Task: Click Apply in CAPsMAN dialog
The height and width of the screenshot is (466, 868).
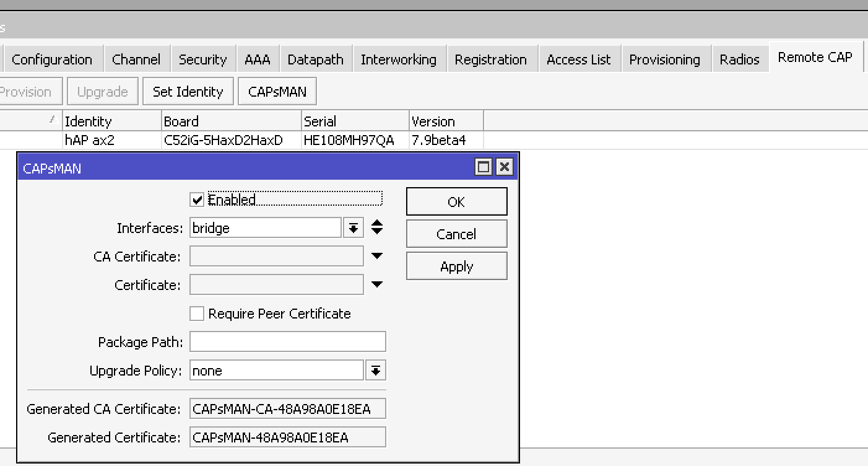Action: (x=456, y=266)
